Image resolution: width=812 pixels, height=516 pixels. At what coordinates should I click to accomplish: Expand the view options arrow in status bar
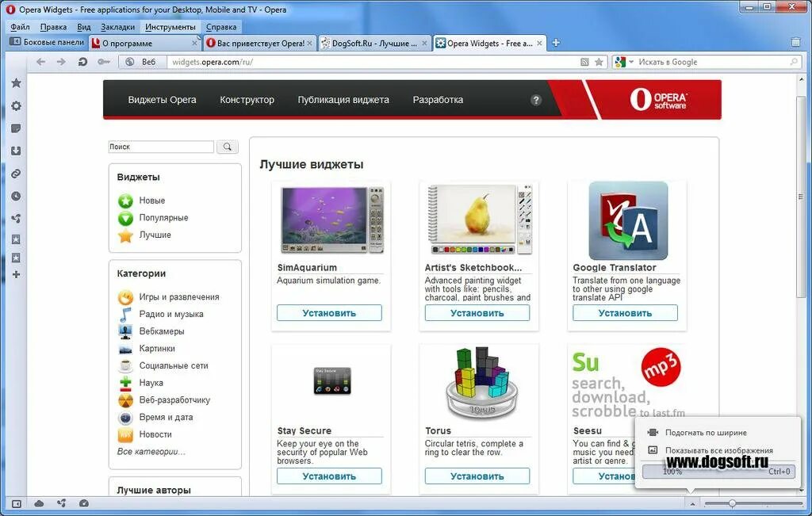click(692, 503)
